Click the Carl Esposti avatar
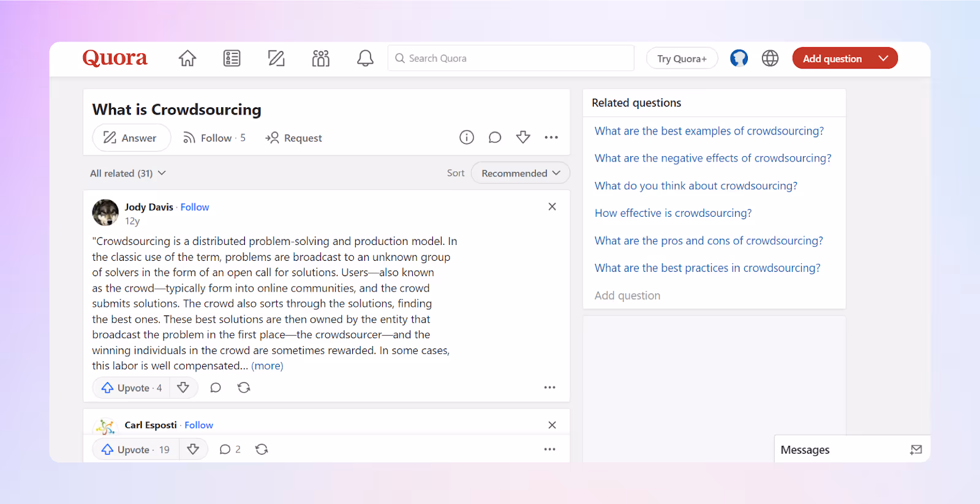This screenshot has height=504, width=980. pos(105,426)
